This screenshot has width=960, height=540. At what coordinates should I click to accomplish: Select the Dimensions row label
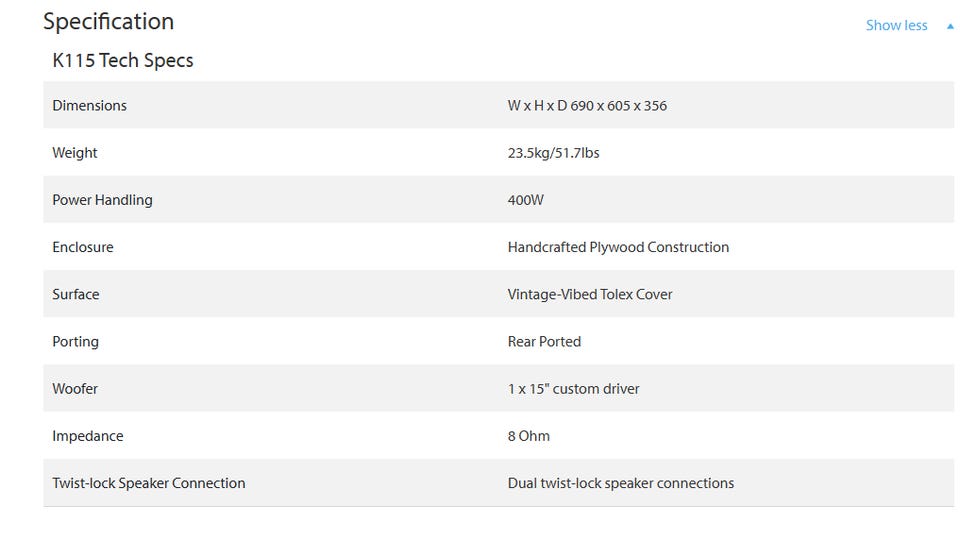click(x=89, y=105)
